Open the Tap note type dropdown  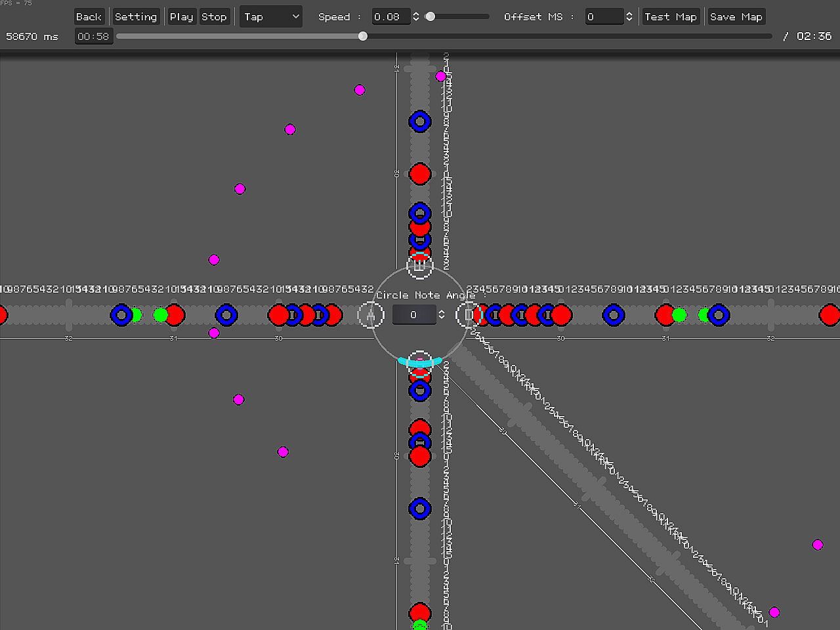pyautogui.click(x=271, y=17)
